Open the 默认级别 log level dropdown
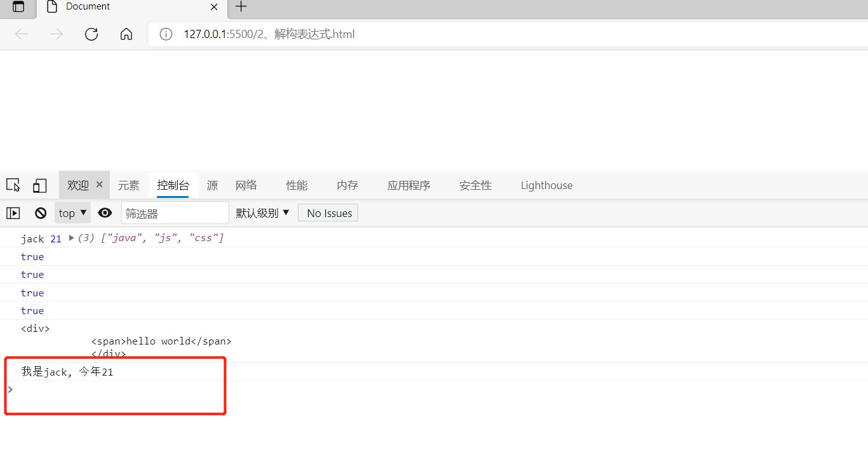 [262, 213]
